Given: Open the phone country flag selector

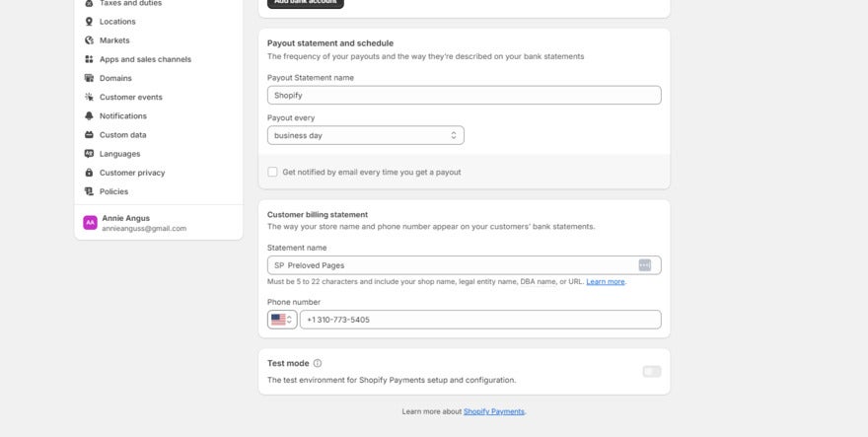Looking at the screenshot, I should pos(282,320).
